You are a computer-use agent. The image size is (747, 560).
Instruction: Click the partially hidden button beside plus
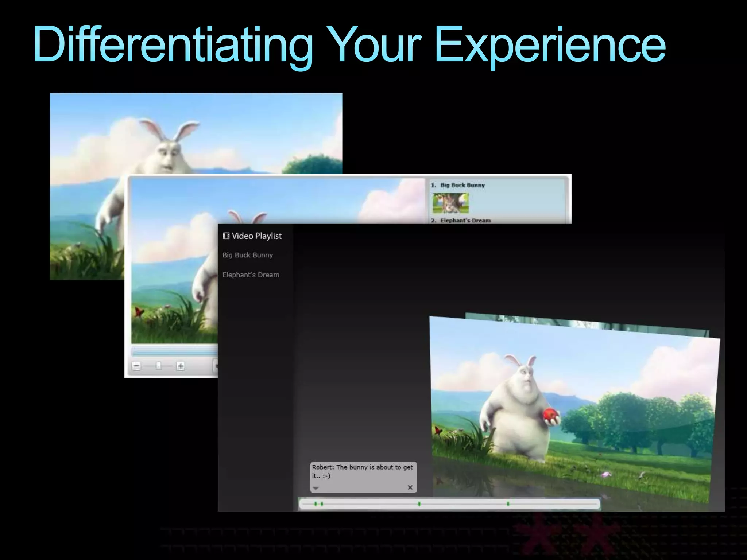[x=215, y=366]
